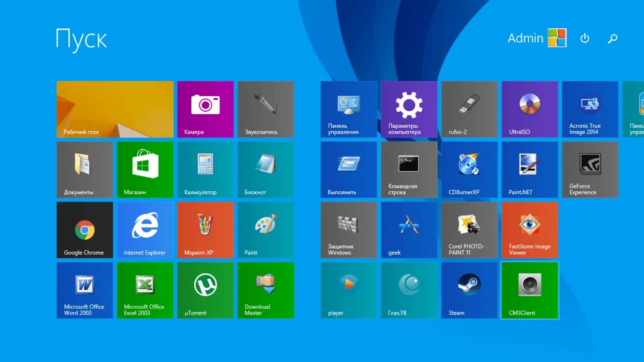Open the Документы folder tile
Image resolution: width=644 pixels, height=362 pixels.
pyautogui.click(x=85, y=170)
